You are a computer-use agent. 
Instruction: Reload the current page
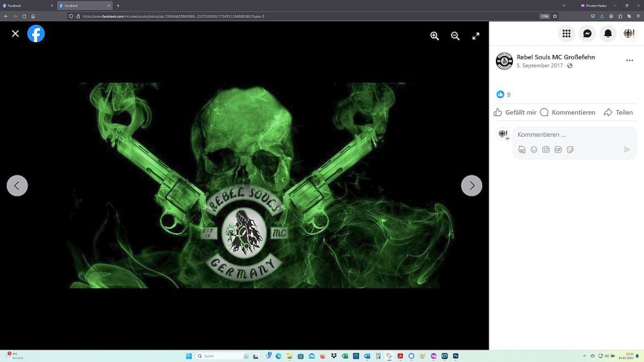coord(24,16)
